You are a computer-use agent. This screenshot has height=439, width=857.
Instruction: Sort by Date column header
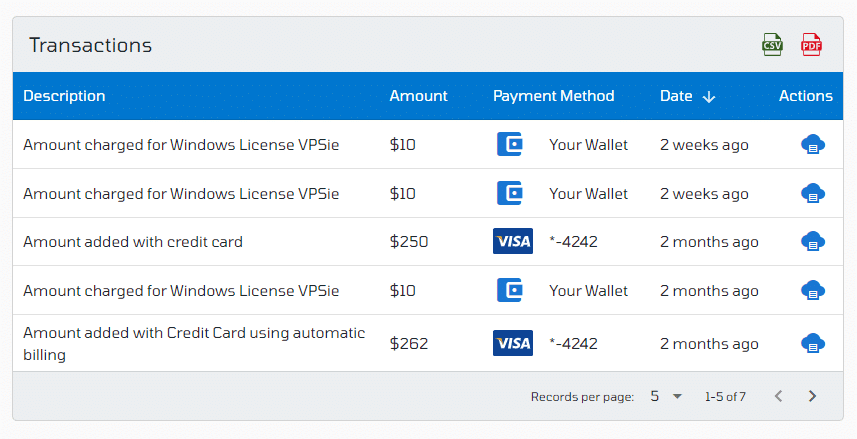[676, 96]
